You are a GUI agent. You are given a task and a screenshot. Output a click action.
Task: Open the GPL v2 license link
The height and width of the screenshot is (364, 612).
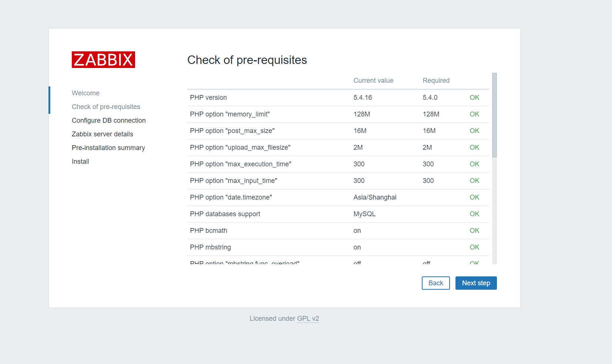308,319
